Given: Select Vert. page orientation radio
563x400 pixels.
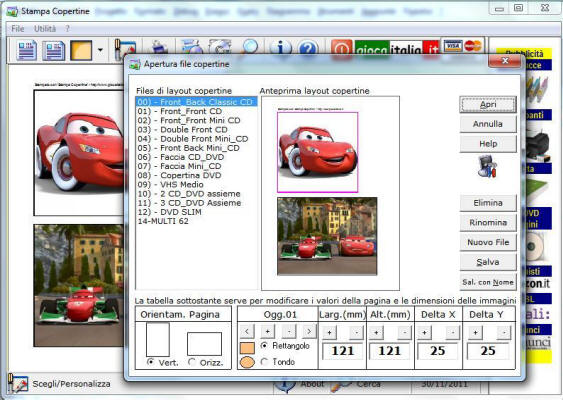Looking at the screenshot, I should pyautogui.click(x=151, y=362).
